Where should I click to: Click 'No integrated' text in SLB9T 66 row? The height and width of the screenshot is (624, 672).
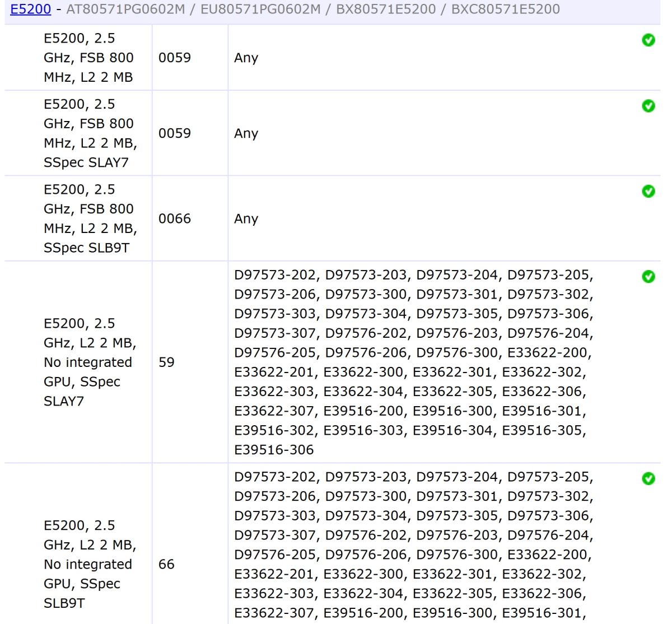[88, 564]
